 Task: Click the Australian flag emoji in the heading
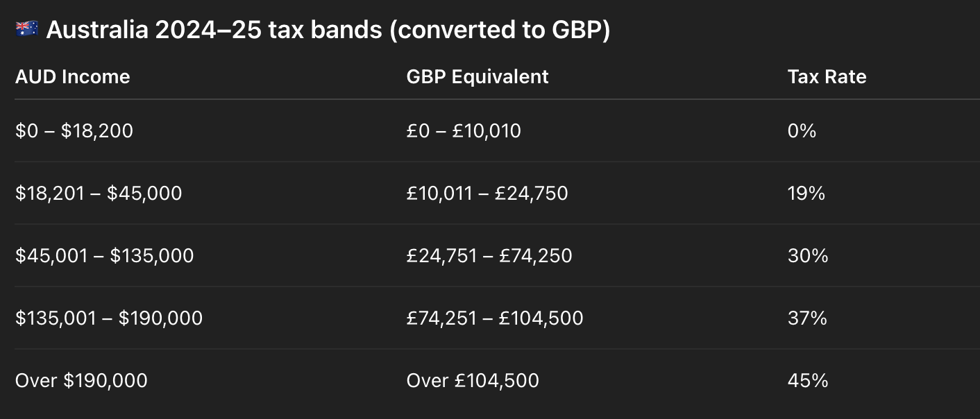tap(27, 30)
